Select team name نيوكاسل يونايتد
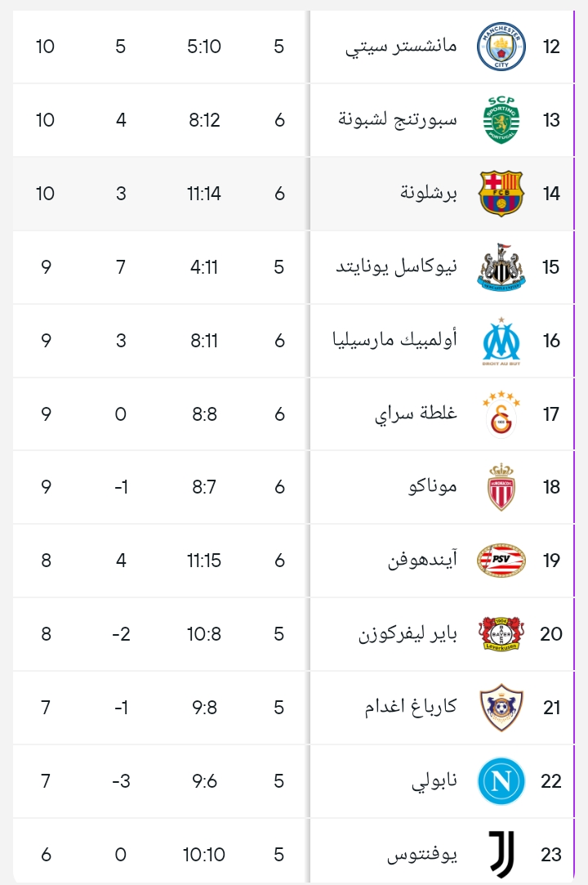The image size is (588, 885). point(398,267)
